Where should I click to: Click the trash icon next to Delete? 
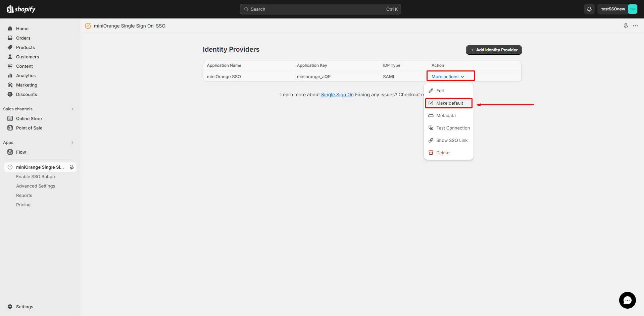click(x=431, y=153)
